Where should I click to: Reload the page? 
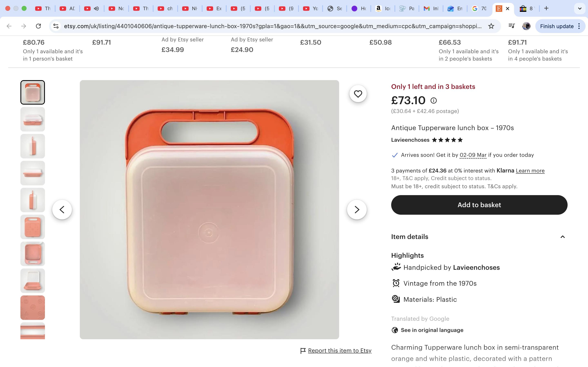click(x=38, y=26)
